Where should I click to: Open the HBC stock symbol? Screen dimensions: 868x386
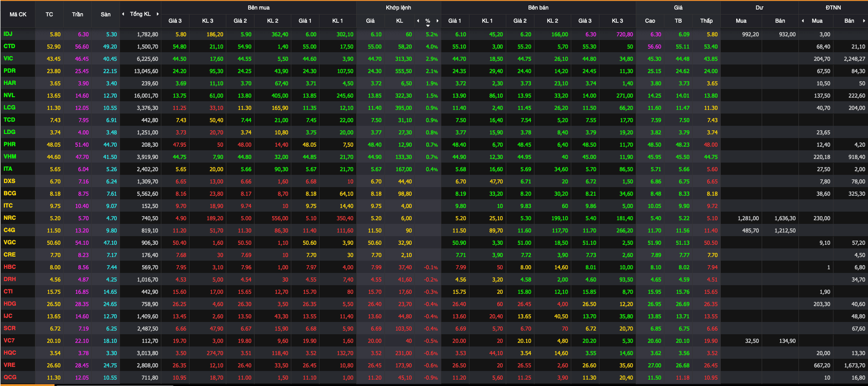10,267
